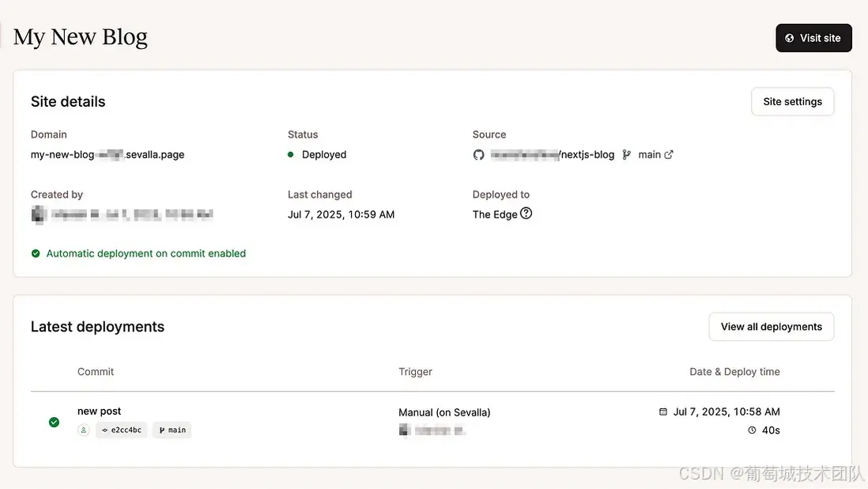The image size is (868, 489).
Task: Click the main branch badge in deployments
Action: click(x=172, y=430)
